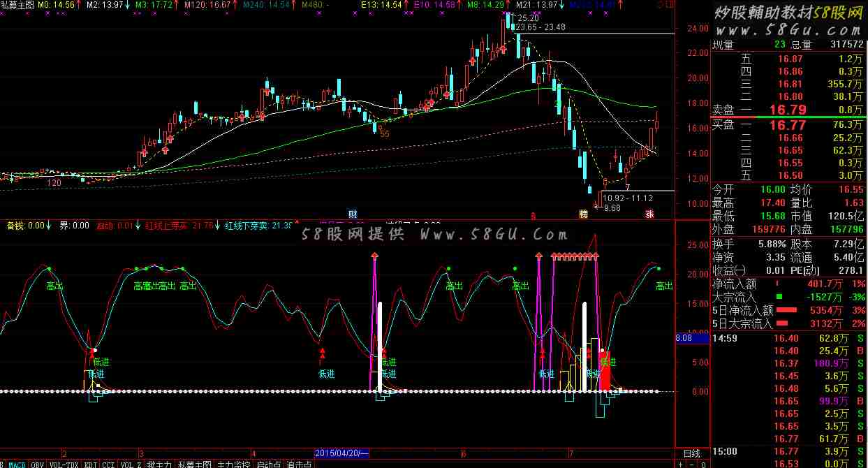Open the VOL Z indicator tab
Viewport: 868px width, 468px height.
(x=131, y=465)
